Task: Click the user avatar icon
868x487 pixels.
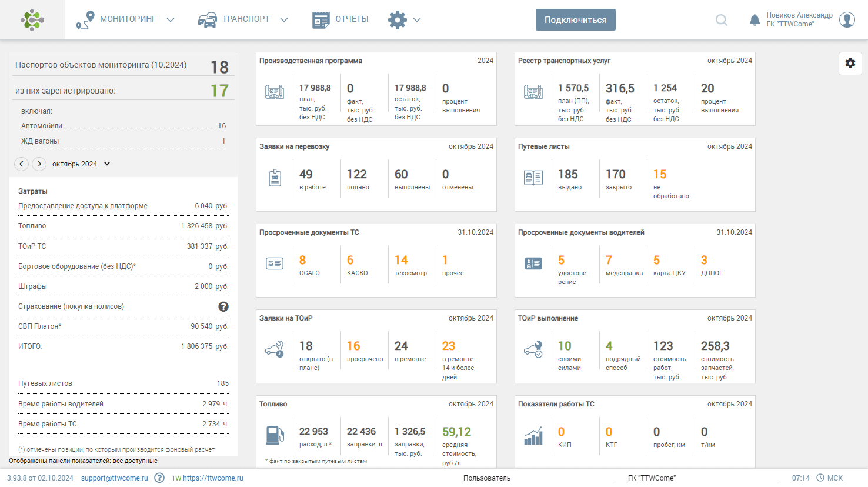Action: pos(847,20)
